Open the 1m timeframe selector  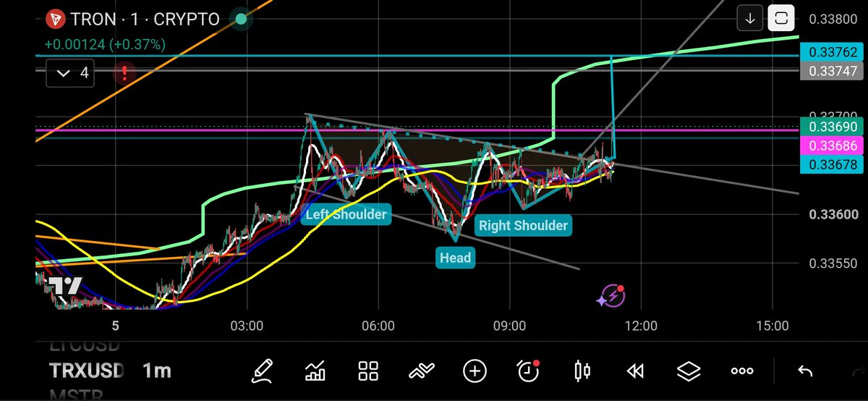click(156, 371)
